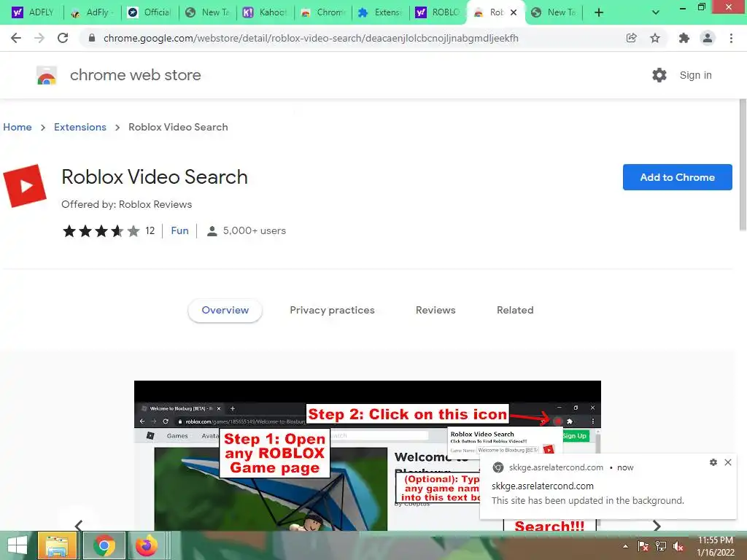Launch Firefox from the taskbar
Image resolution: width=747 pixels, height=560 pixels.
(x=147, y=545)
